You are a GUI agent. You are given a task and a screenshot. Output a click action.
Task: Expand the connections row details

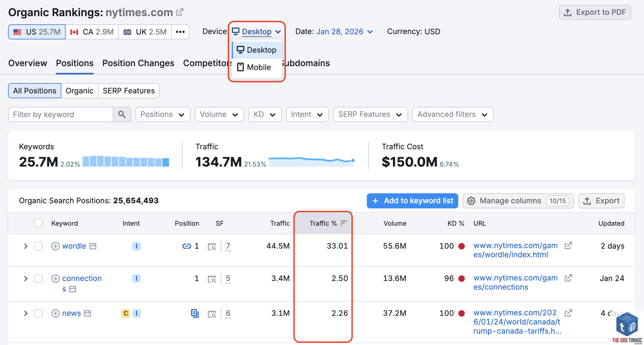26,279
